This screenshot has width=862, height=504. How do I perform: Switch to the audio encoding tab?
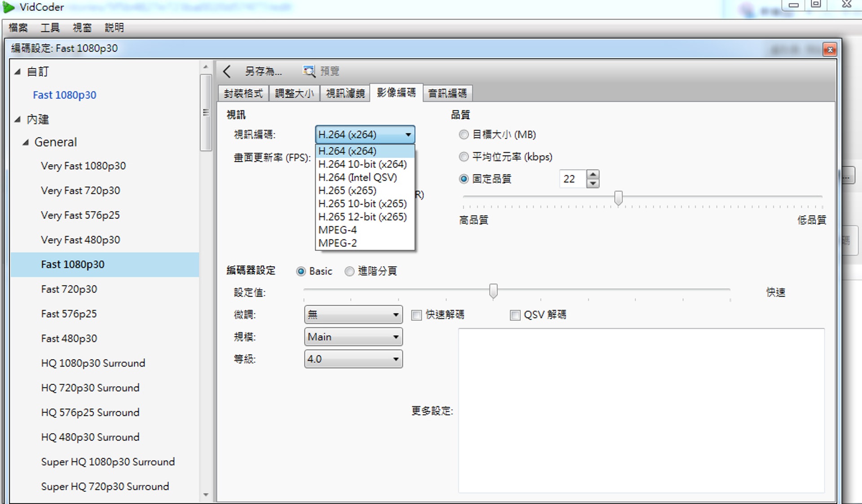click(x=447, y=93)
